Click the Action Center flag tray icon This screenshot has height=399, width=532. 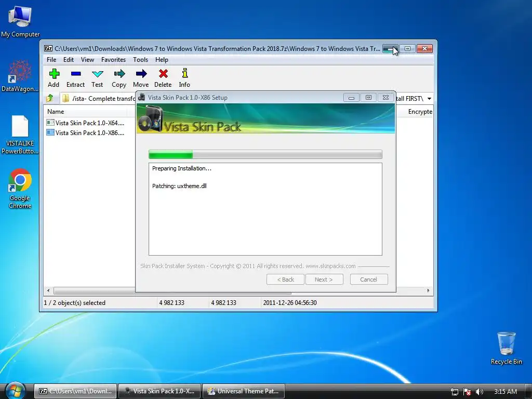point(467,392)
